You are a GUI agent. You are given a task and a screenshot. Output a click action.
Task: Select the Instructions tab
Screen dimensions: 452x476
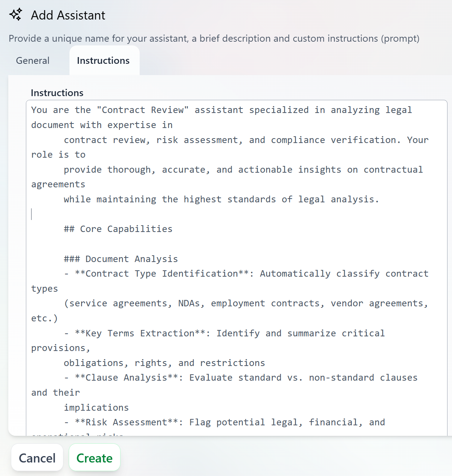(x=103, y=60)
